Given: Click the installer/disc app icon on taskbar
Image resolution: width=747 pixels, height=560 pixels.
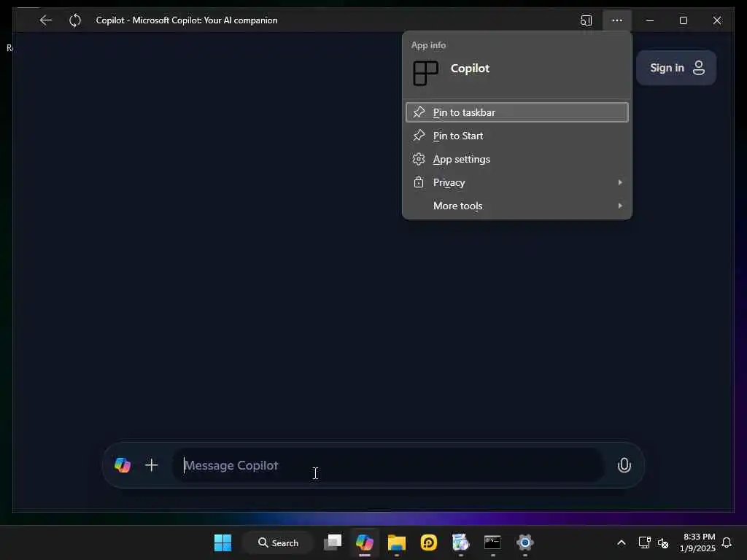Looking at the screenshot, I should [x=460, y=542].
